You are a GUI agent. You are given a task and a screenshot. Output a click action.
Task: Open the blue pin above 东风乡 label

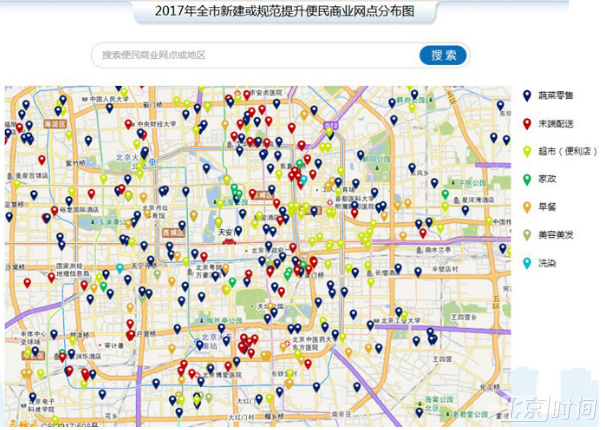pyautogui.click(x=416, y=168)
